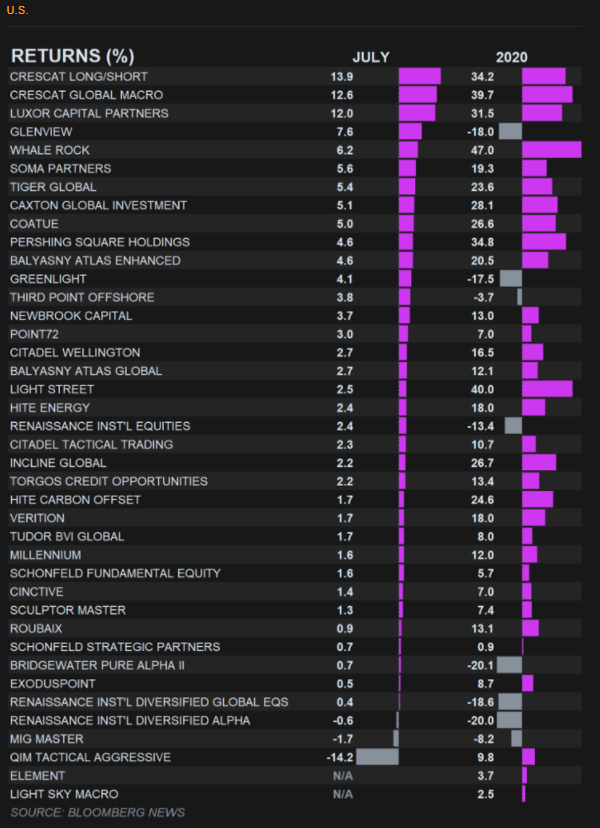Click the 2020 column header
This screenshot has width=600, height=828.
pos(511,57)
